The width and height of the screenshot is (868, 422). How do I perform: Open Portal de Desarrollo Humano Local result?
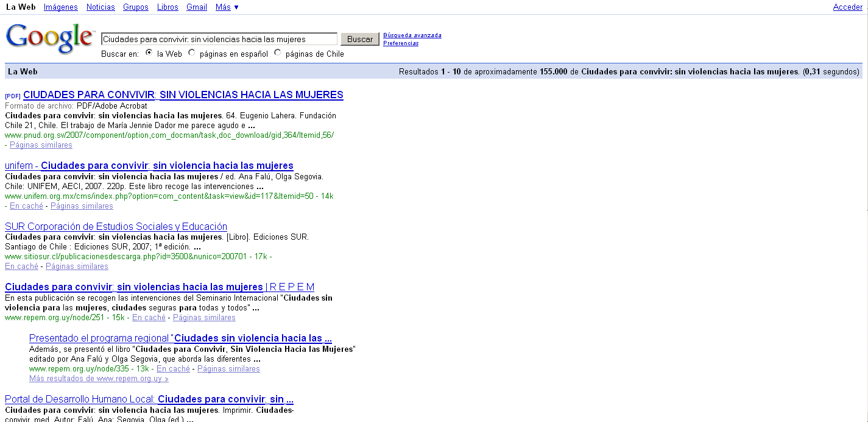tap(149, 399)
